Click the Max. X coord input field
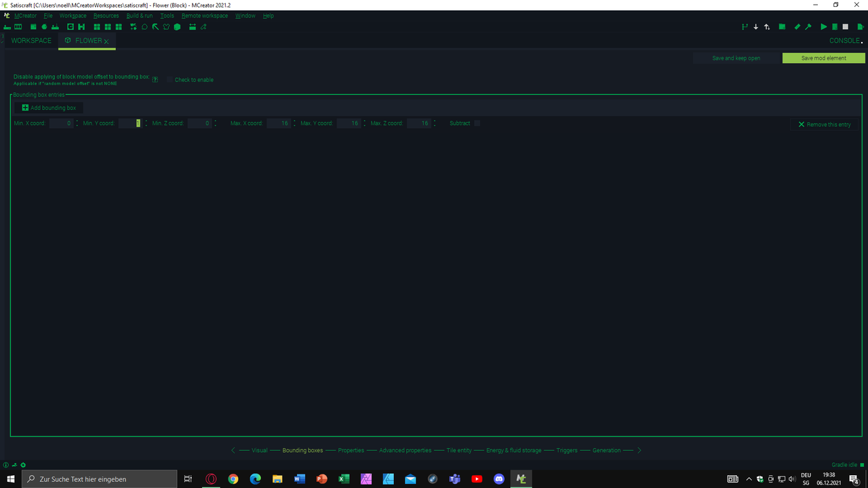Image resolution: width=868 pixels, height=488 pixels. [x=278, y=123]
